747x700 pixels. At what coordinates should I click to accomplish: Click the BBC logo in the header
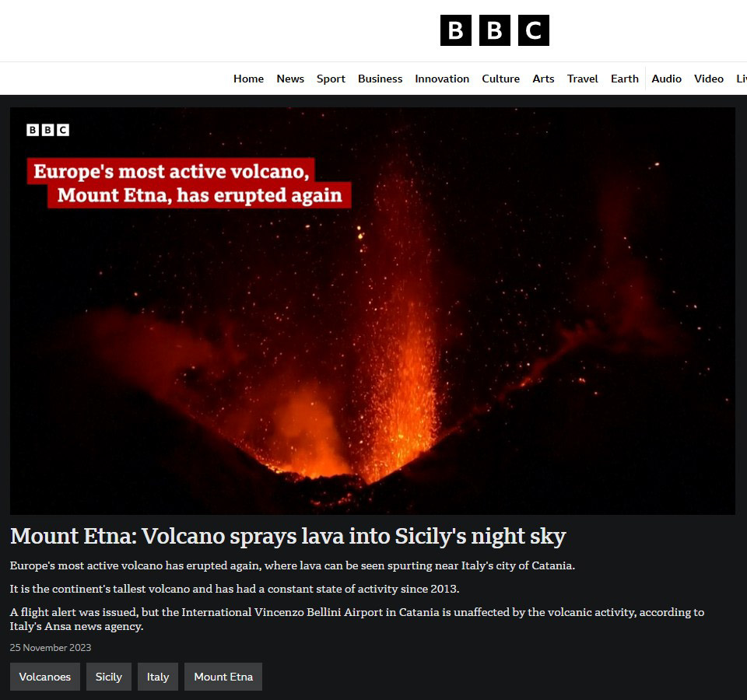point(495,30)
